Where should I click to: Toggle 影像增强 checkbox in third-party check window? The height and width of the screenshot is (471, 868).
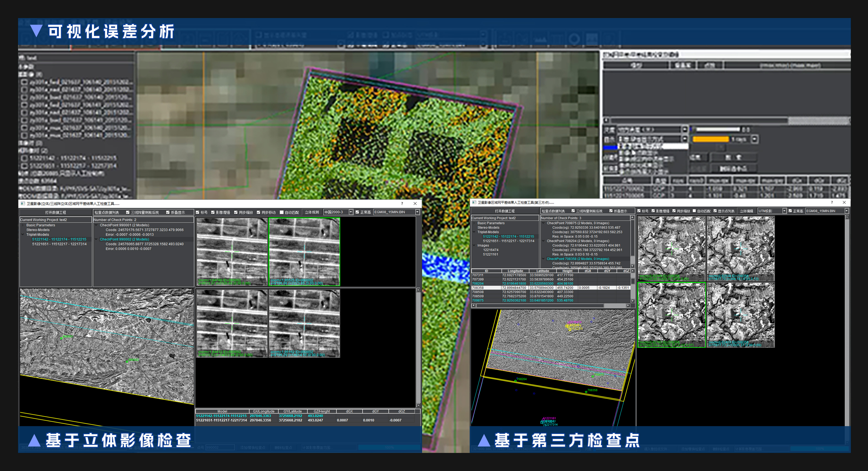click(653, 211)
